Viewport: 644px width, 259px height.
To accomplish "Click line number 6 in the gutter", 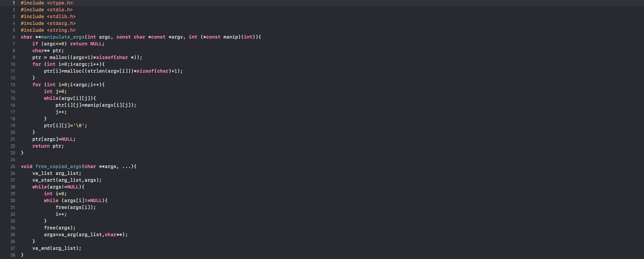I will (14, 37).
